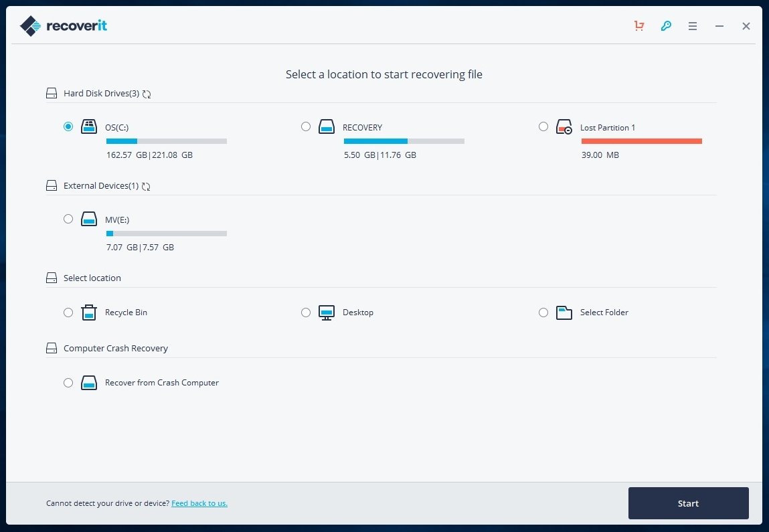
Task: Select the Recover from Crash Computer option
Action: click(68, 382)
